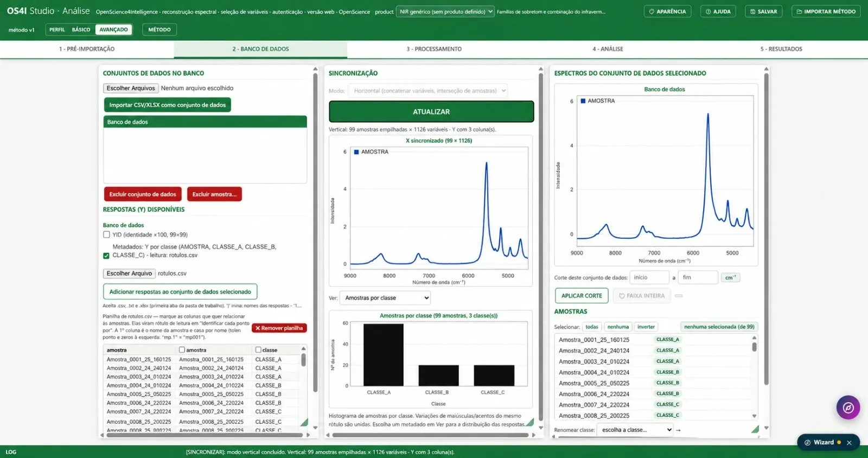Click the Aparência button
Viewport: 868px width, 458px height.
click(x=667, y=11)
